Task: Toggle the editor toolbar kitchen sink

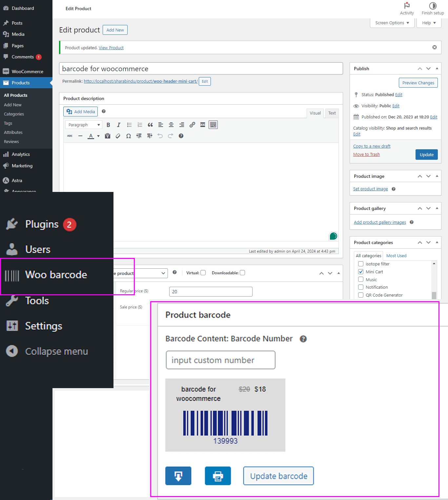Action: point(213,125)
